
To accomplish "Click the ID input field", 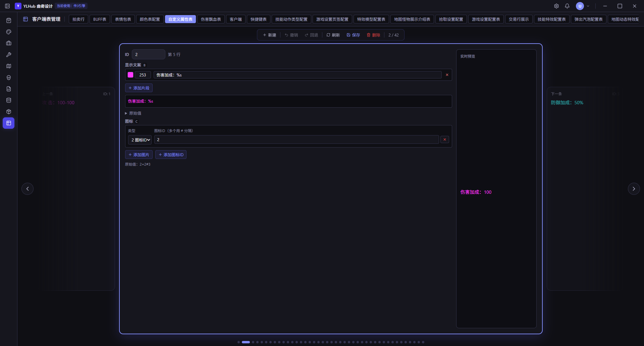I will coord(149,54).
